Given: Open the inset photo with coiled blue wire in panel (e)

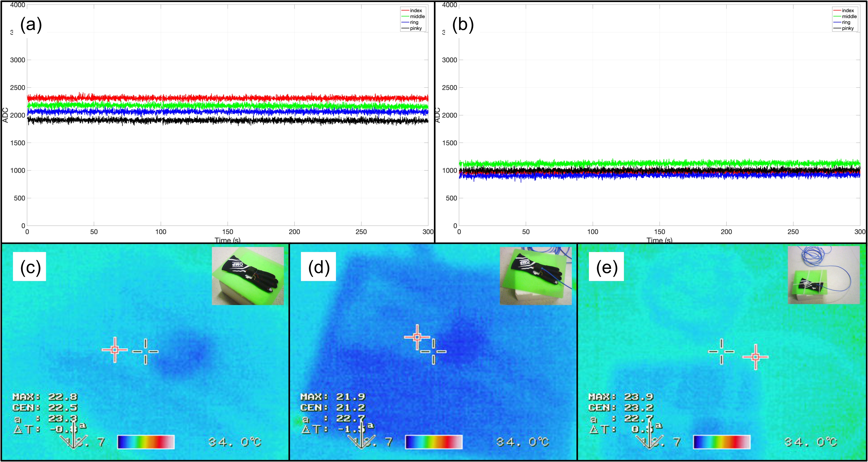Looking at the screenshot, I should (824, 275).
